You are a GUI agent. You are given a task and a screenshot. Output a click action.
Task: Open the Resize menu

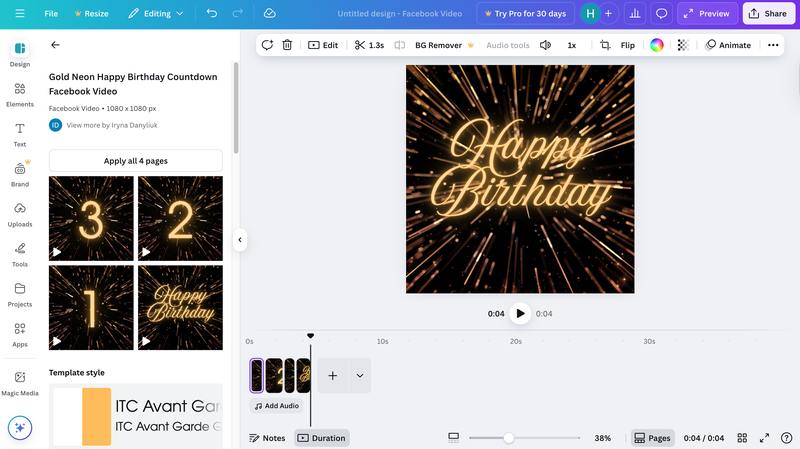[91, 14]
